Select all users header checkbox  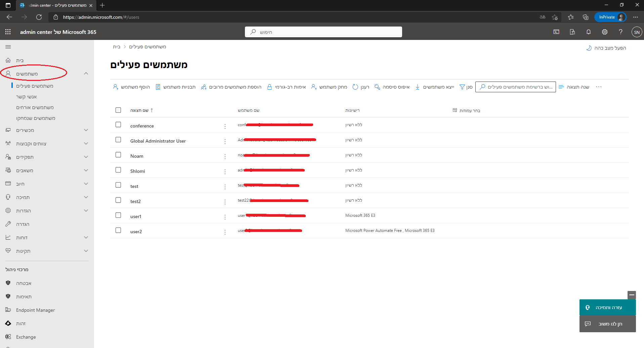pyautogui.click(x=118, y=110)
